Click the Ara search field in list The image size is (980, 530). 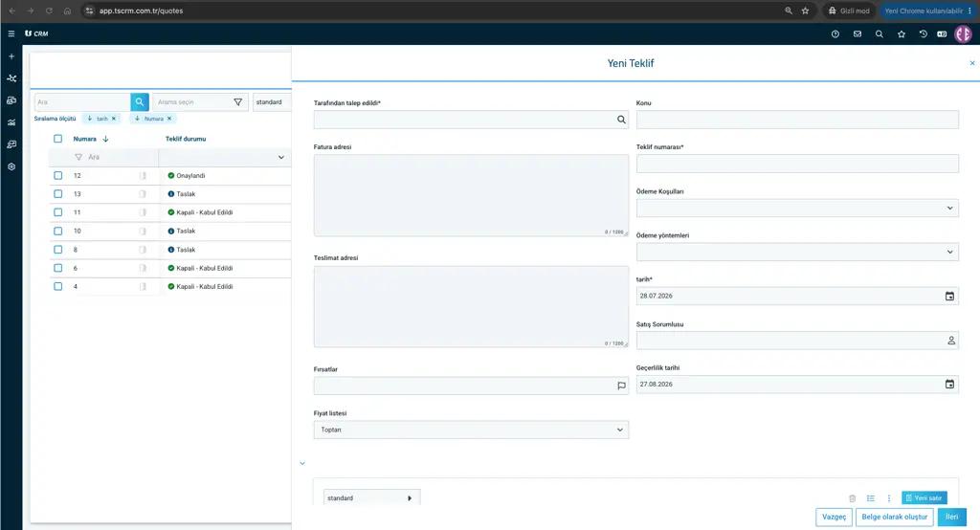[x=82, y=101]
